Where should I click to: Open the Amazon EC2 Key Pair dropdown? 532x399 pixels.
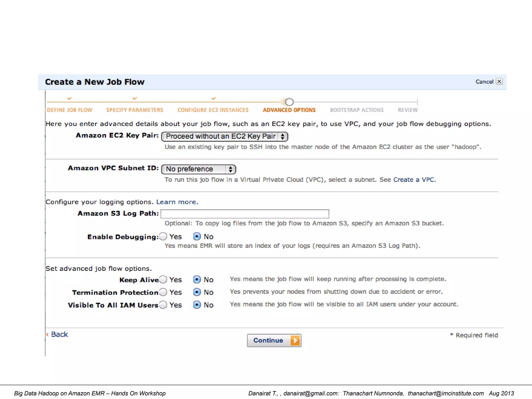pyautogui.click(x=224, y=136)
